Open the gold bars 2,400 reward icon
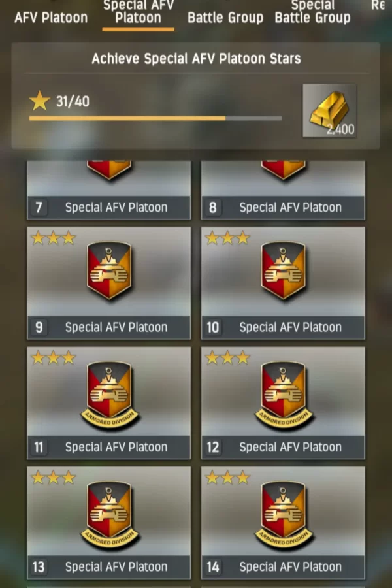 click(329, 110)
